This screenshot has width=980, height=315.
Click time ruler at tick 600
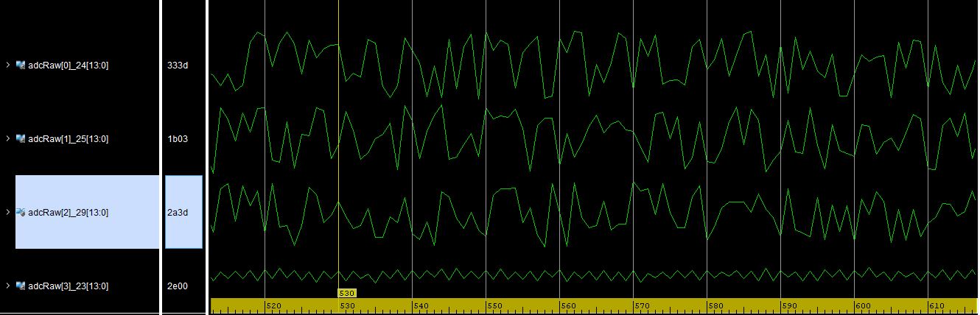[863, 305]
